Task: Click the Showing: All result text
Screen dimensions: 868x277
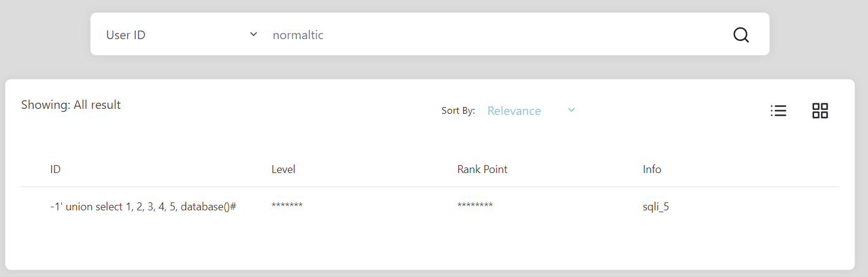Action: coord(71,105)
